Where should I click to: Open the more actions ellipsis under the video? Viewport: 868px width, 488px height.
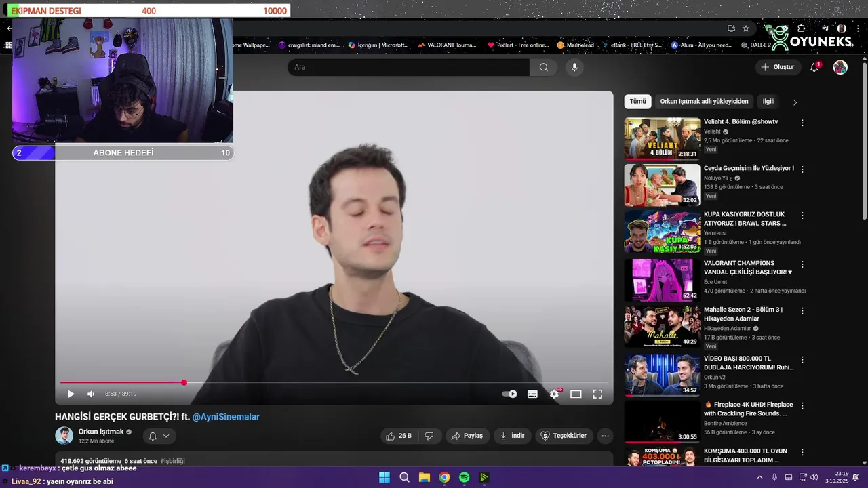click(606, 436)
